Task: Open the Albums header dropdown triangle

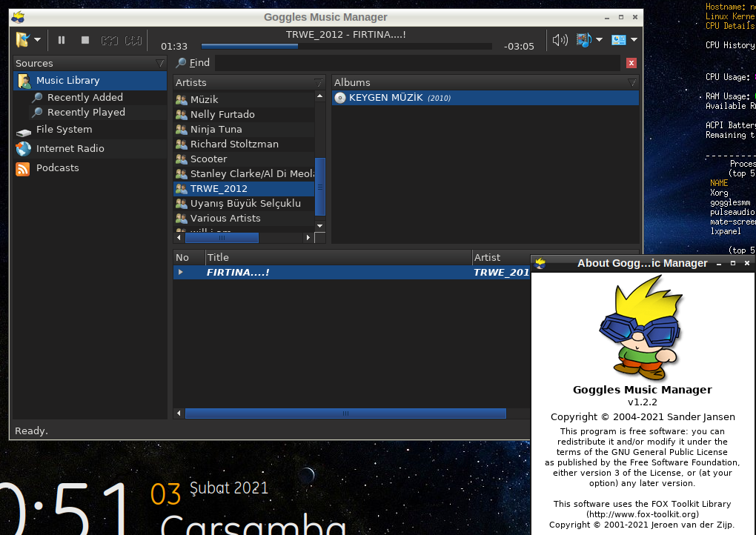Action: coord(632,83)
